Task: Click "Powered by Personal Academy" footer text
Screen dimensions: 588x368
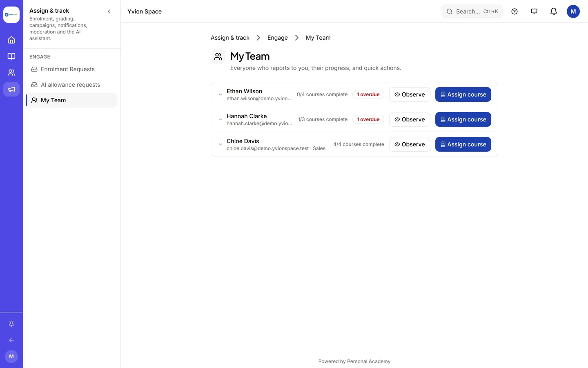Action: [x=354, y=361]
